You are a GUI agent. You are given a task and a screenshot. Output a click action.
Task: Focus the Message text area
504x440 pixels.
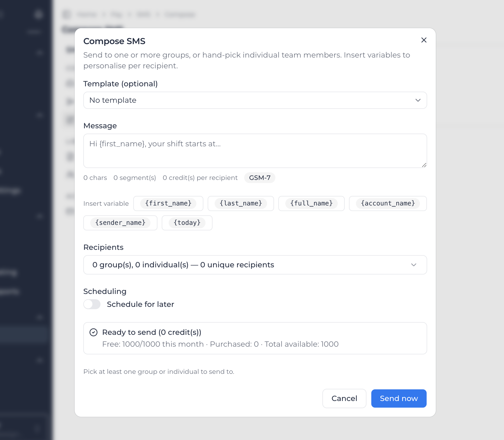click(255, 151)
